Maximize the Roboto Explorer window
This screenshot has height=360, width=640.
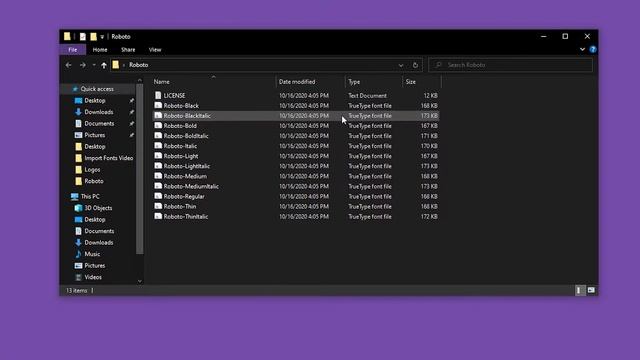click(565, 36)
